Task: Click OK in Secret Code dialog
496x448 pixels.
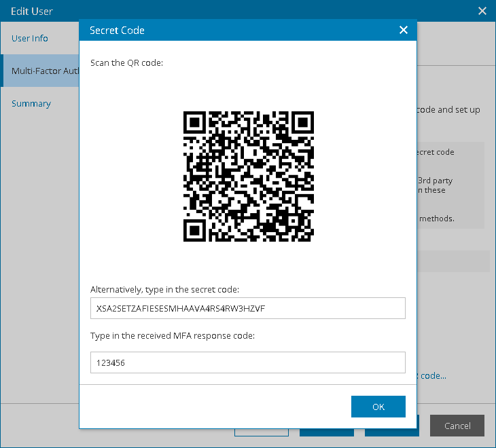Action: tap(378, 407)
